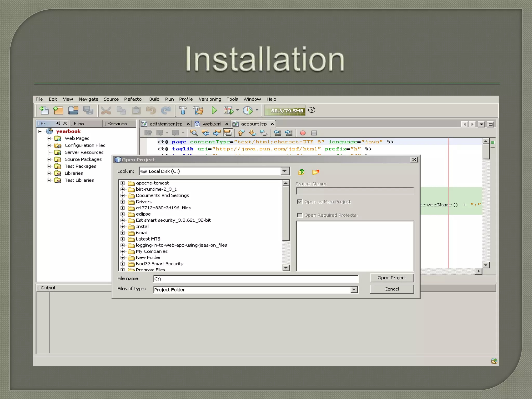Click the Run Main Project green arrow
The width and height of the screenshot is (532, 399).
coord(214,110)
